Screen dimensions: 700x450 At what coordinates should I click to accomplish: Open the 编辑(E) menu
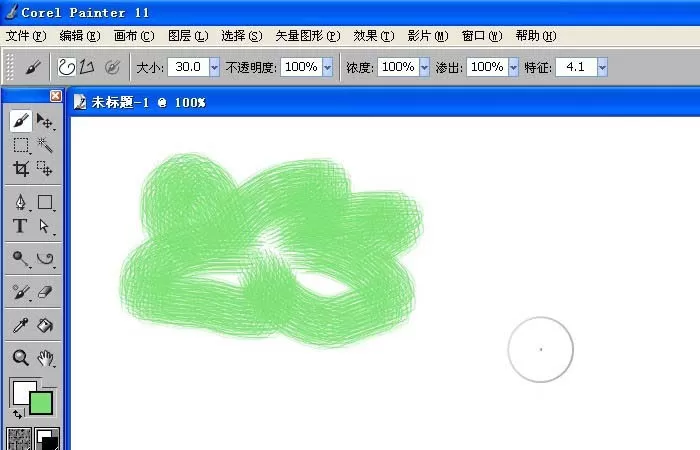(x=80, y=36)
